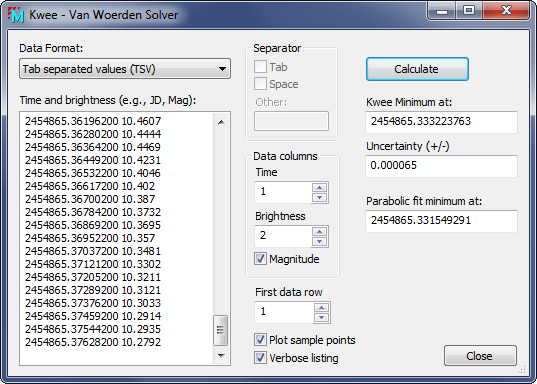Viewport: 537px width, 384px height.
Task: Increase the Time column spinner value
Action: coord(320,187)
